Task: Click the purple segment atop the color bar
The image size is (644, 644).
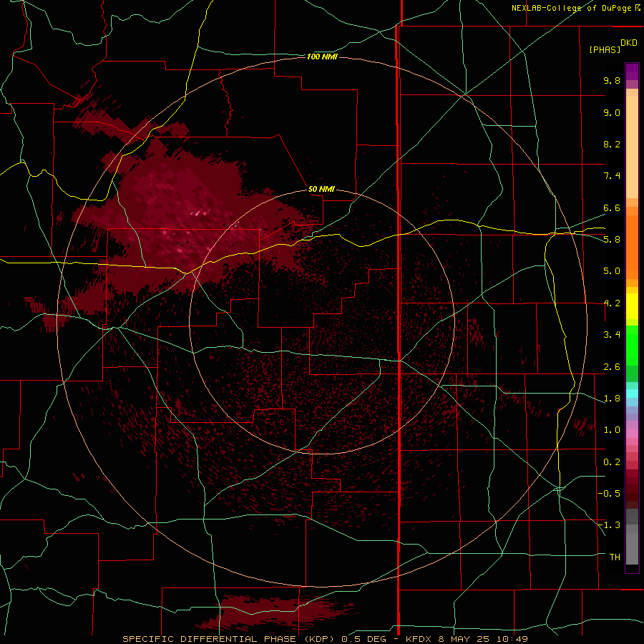Action: click(x=632, y=72)
